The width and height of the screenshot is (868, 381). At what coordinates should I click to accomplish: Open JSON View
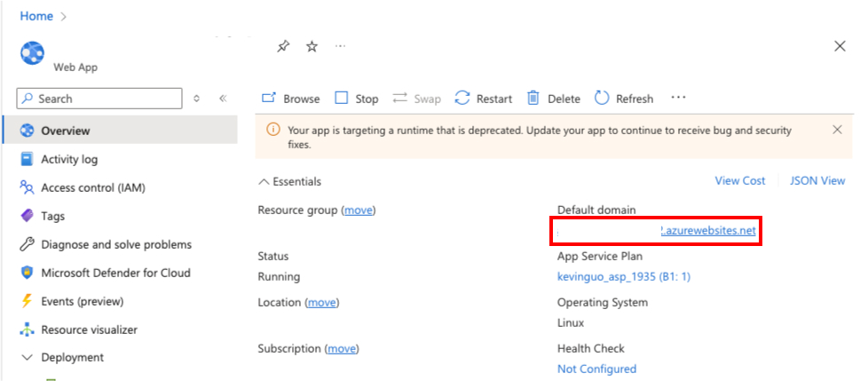coord(817,180)
